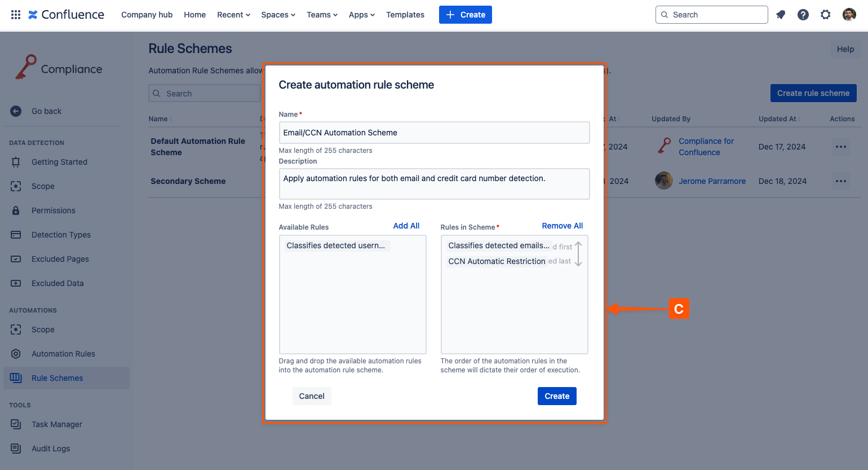Open the Atlassian app switcher grid
This screenshot has height=470, width=868.
tap(15, 14)
